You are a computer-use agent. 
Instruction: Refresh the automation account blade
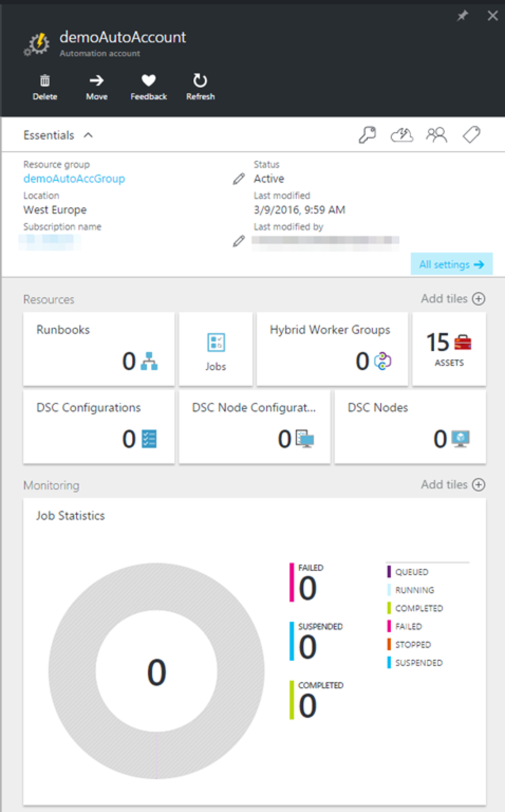(x=200, y=80)
